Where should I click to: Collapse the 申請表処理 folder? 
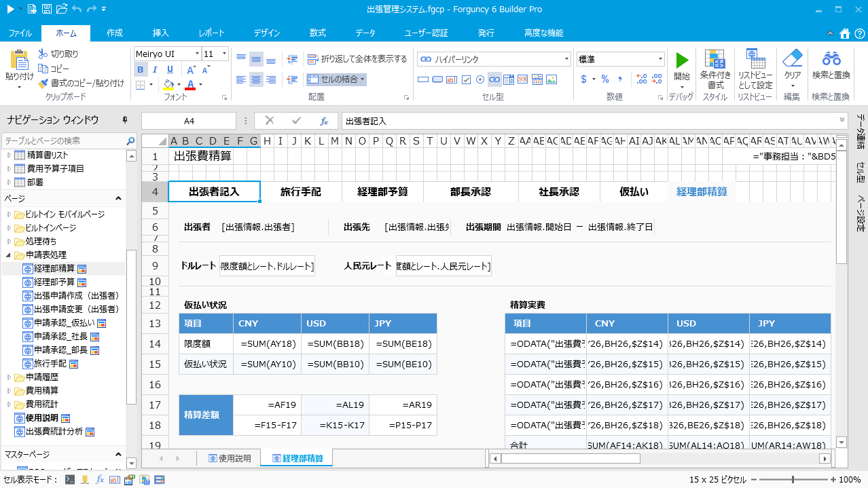[10, 255]
